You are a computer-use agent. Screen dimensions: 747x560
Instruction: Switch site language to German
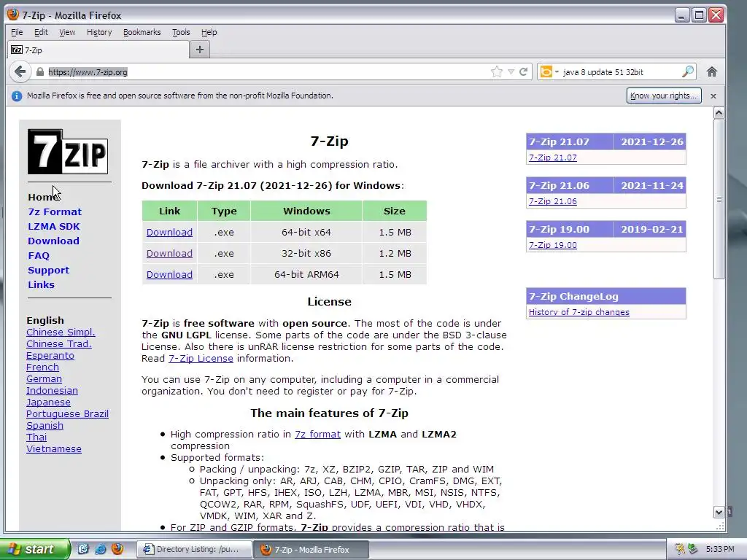[x=44, y=379]
